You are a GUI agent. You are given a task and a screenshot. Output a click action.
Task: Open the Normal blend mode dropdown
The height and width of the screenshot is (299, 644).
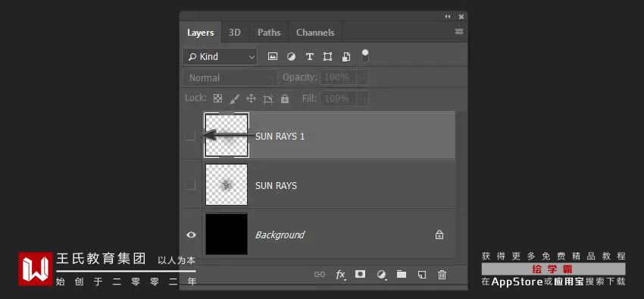[230, 77]
